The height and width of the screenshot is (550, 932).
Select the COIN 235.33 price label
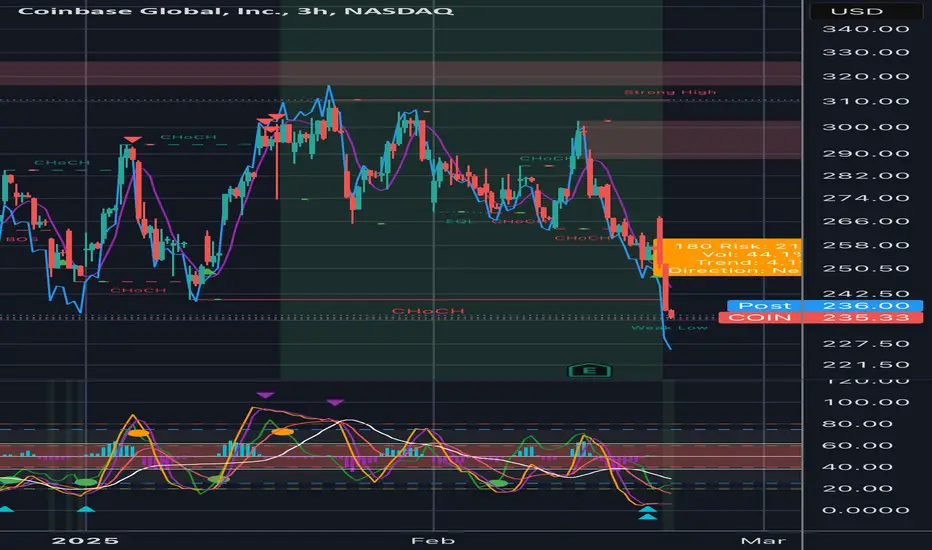pos(821,318)
